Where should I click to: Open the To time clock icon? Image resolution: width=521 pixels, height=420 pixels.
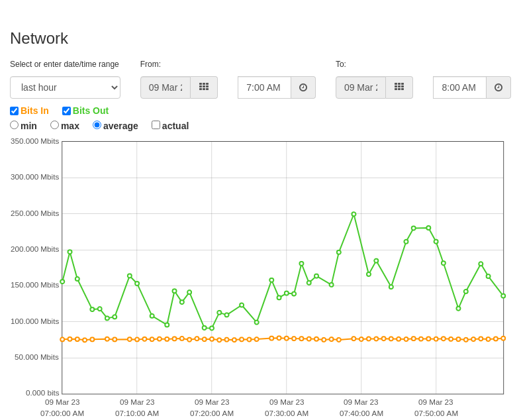(498, 87)
